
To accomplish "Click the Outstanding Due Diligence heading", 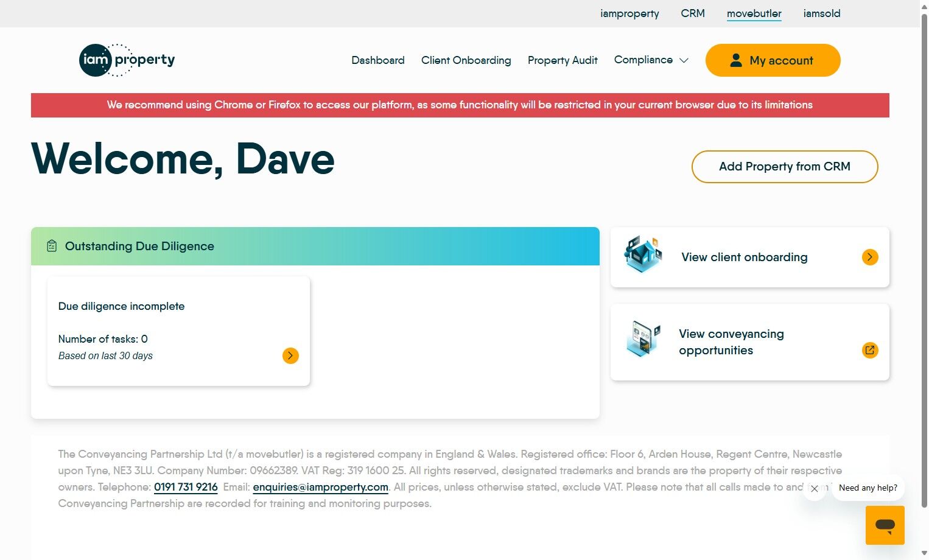I will click(139, 246).
